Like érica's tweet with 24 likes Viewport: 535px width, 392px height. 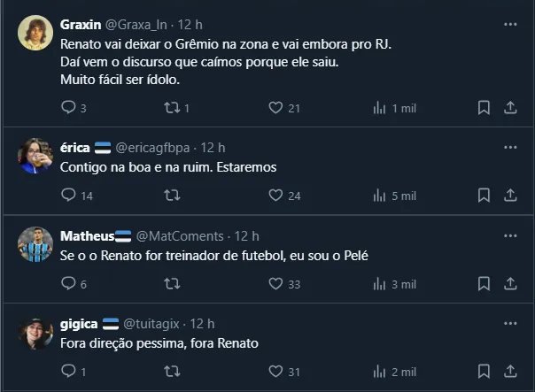click(275, 196)
